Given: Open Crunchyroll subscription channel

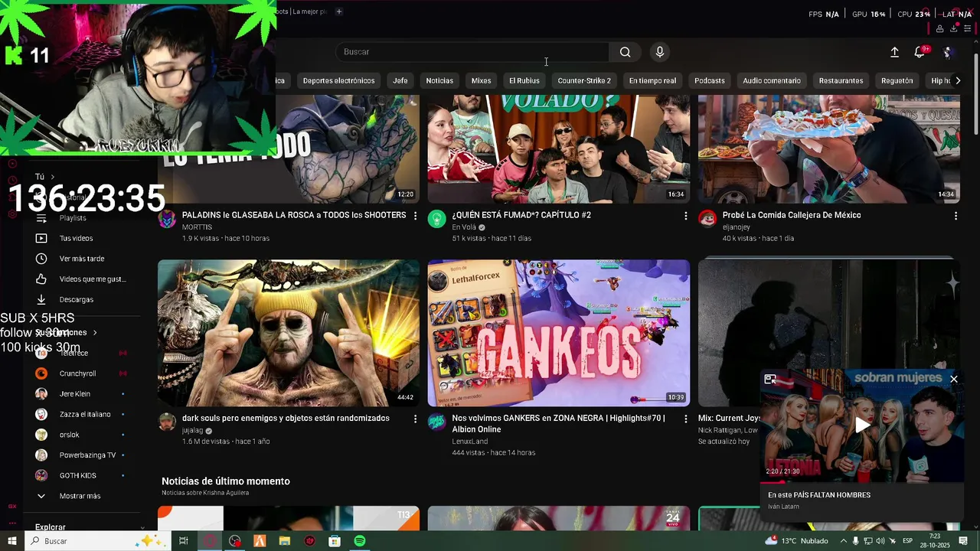Looking at the screenshot, I should (80, 373).
